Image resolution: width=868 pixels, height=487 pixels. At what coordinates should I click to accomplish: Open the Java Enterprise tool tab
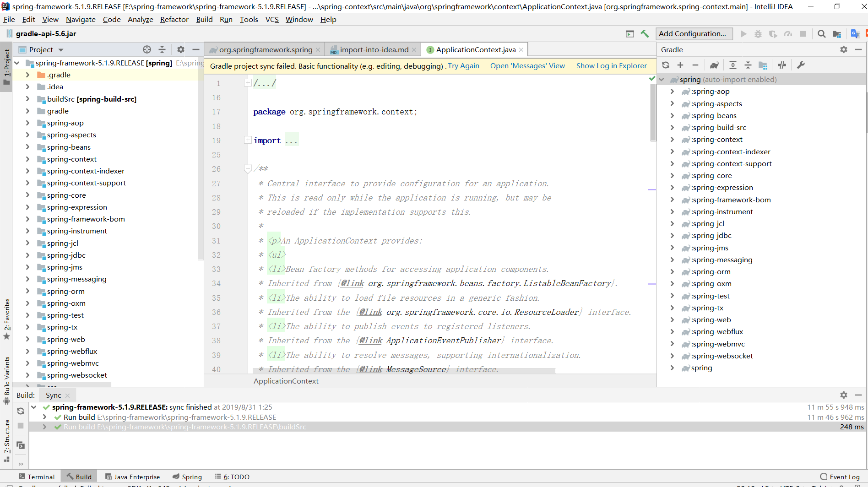pyautogui.click(x=132, y=476)
